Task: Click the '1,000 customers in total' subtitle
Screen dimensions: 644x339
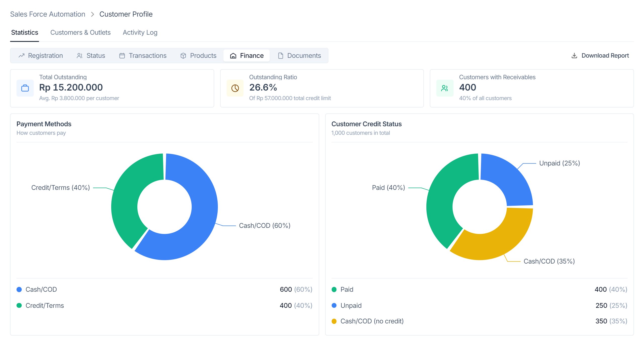Action: coord(361,133)
